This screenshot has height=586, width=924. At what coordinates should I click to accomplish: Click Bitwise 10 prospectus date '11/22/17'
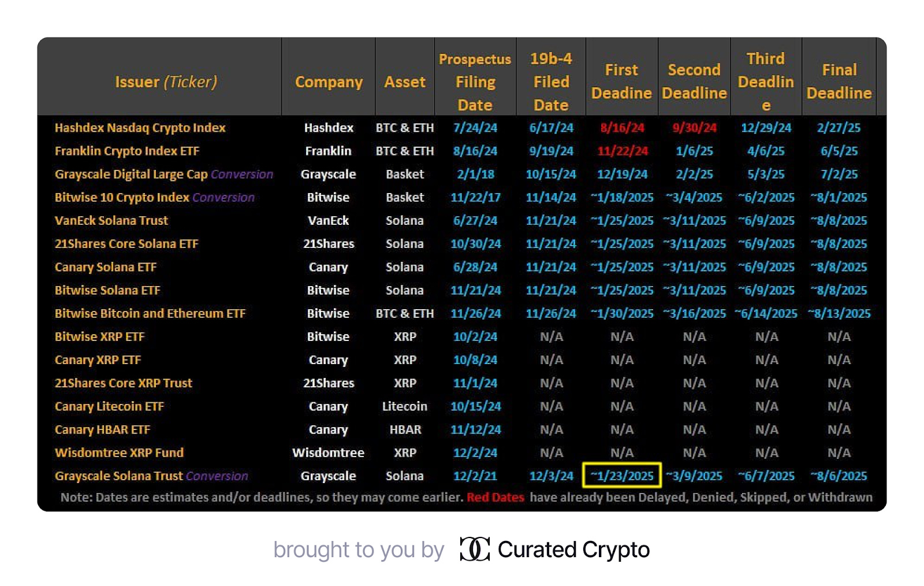click(x=475, y=197)
